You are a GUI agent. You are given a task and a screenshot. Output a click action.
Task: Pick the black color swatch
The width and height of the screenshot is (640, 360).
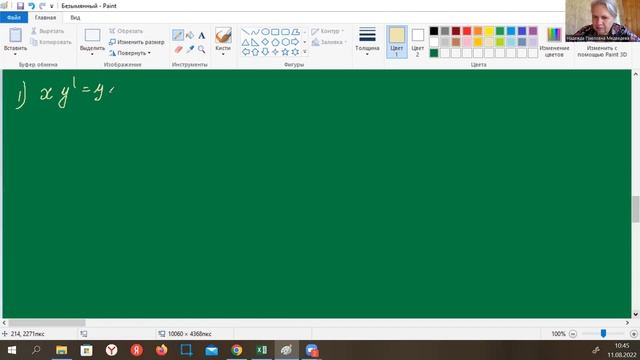point(434,31)
